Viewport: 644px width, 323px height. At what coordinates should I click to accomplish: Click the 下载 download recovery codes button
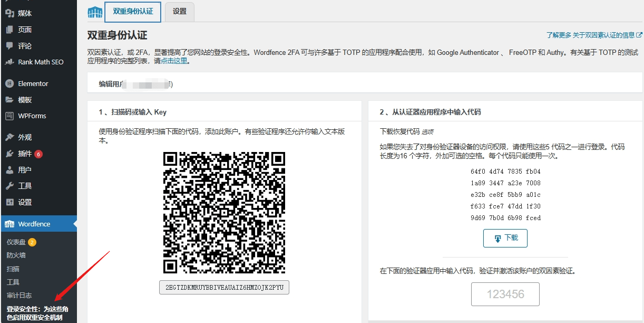[x=504, y=238]
